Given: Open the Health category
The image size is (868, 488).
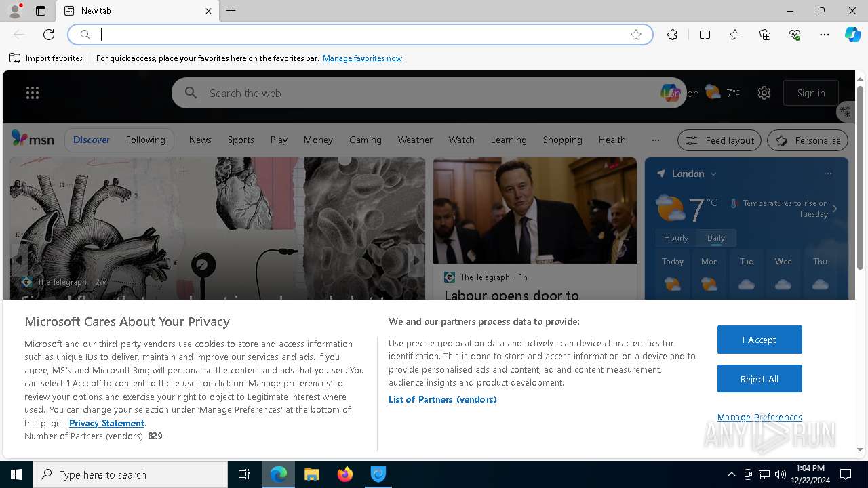Looking at the screenshot, I should (612, 140).
